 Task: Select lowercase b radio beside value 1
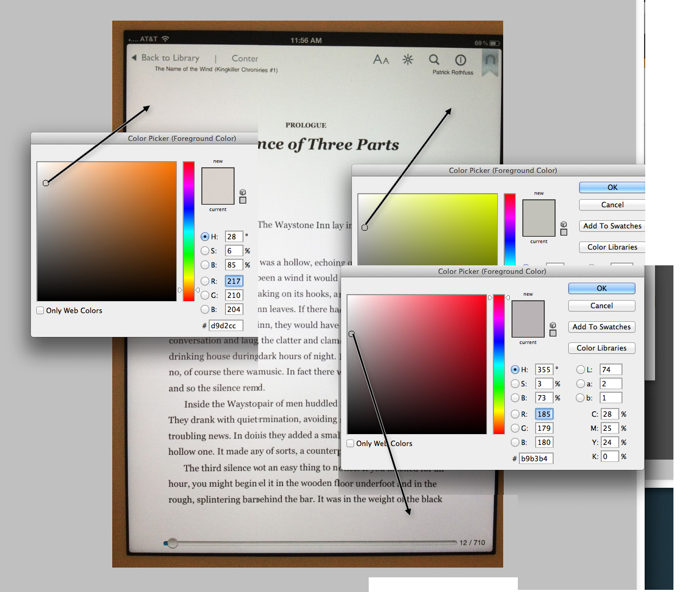pos(581,398)
